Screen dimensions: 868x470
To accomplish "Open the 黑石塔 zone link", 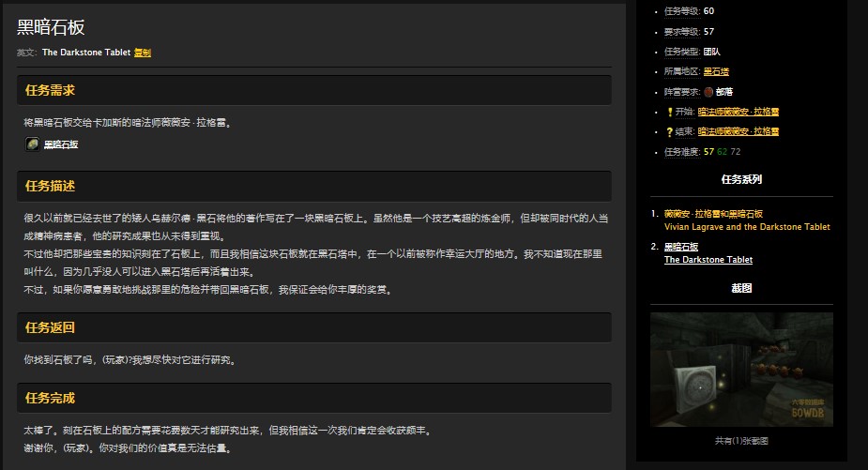I will [716, 71].
